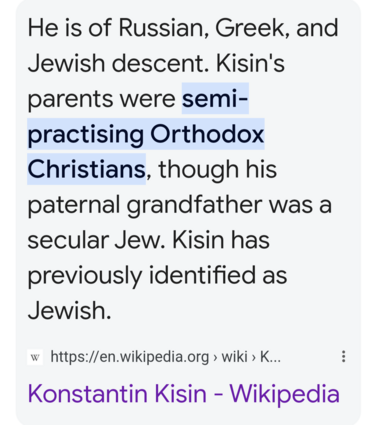Select the 'wiki' breadcrumb segment
Image resolution: width=376 pixels, height=425 pixels.
pyautogui.click(x=234, y=357)
